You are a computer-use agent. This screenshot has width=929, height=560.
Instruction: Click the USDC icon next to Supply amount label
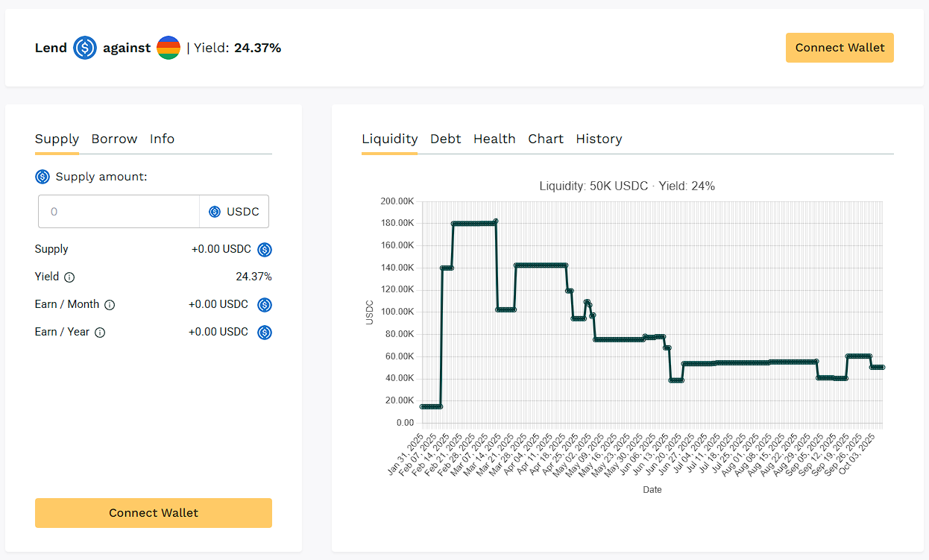42,177
